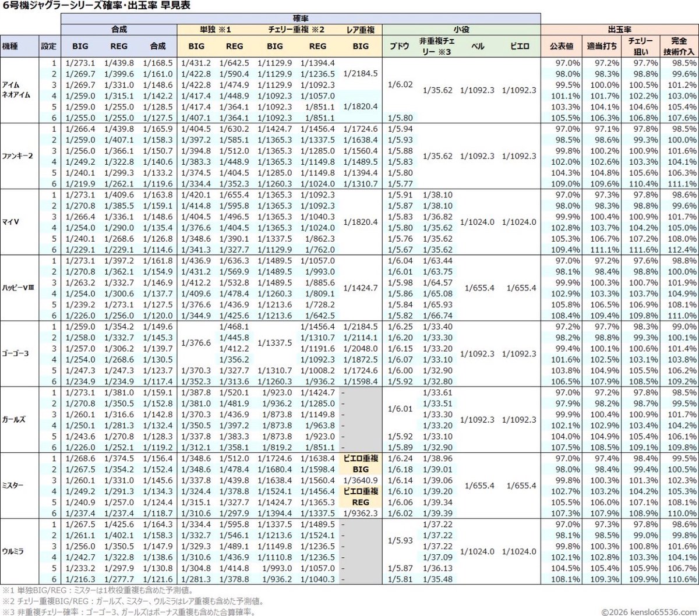This screenshot has width=699, height=616.
Task: Click the 107.6% value for アイム setting 6
Action: 681,118
